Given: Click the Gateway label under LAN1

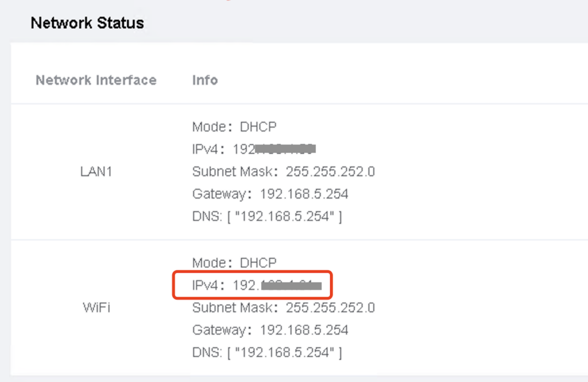Looking at the screenshot, I should pos(218,194).
